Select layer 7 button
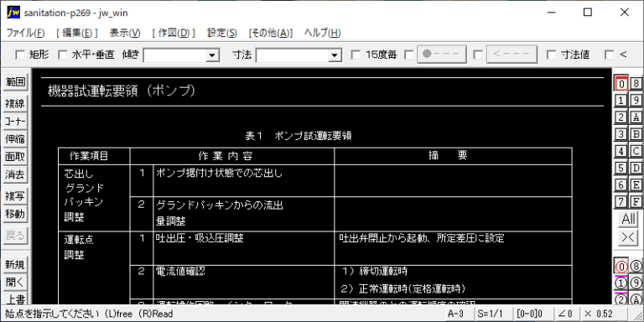The height and width of the screenshot is (322, 644). [621, 201]
